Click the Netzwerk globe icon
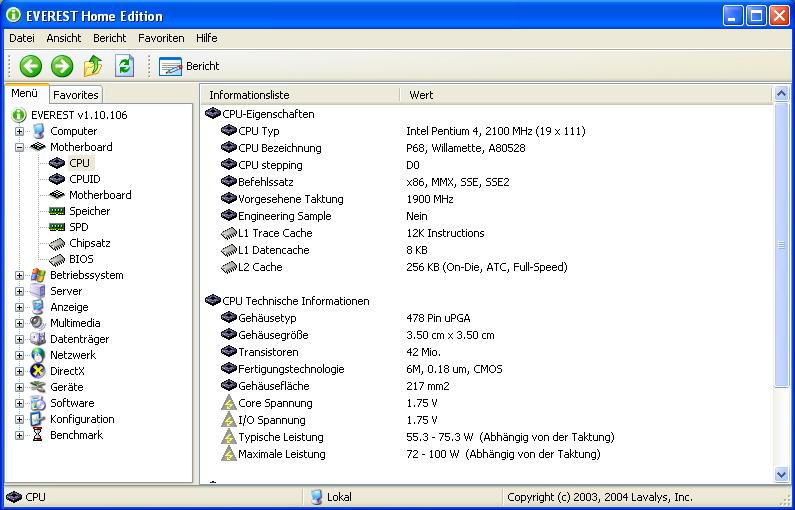Viewport: 795px width, 510px height. click(38, 355)
